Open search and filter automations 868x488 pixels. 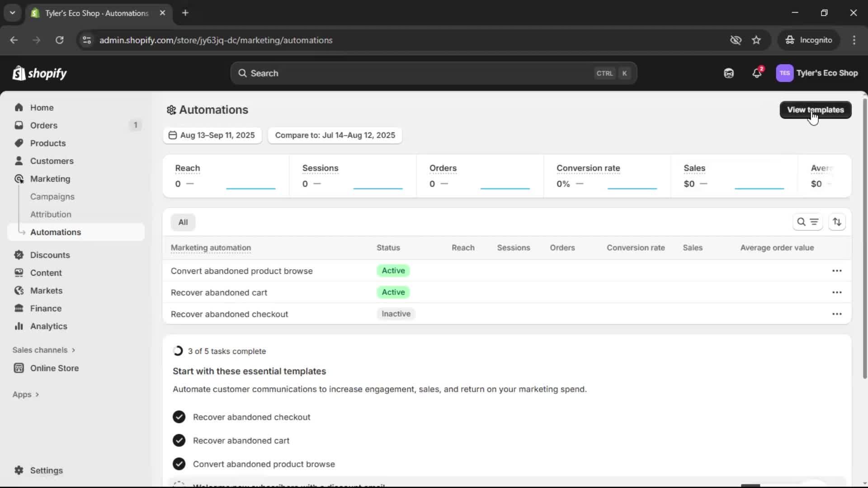point(807,222)
